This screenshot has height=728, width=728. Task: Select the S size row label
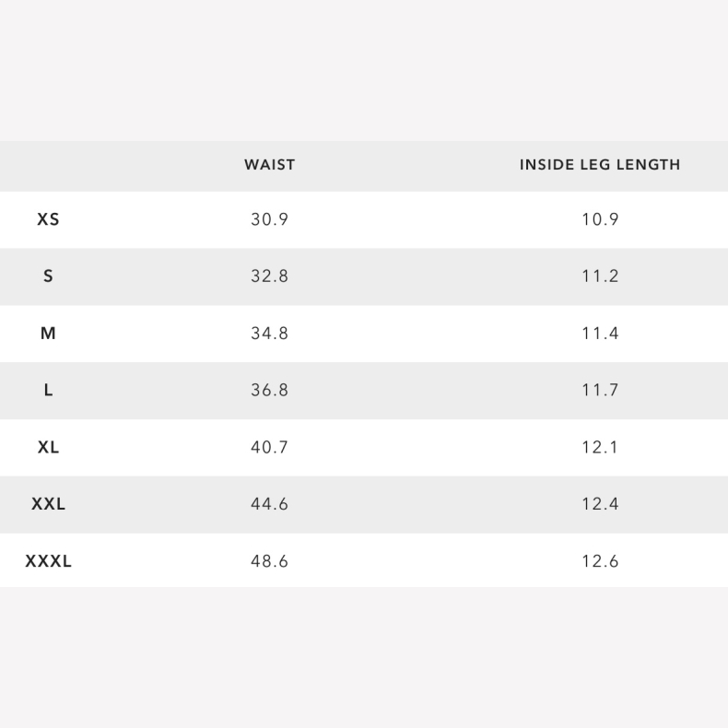click(x=48, y=276)
